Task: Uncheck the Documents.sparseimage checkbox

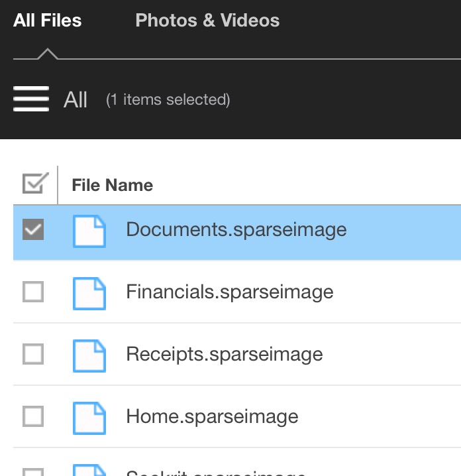Action: [x=33, y=229]
